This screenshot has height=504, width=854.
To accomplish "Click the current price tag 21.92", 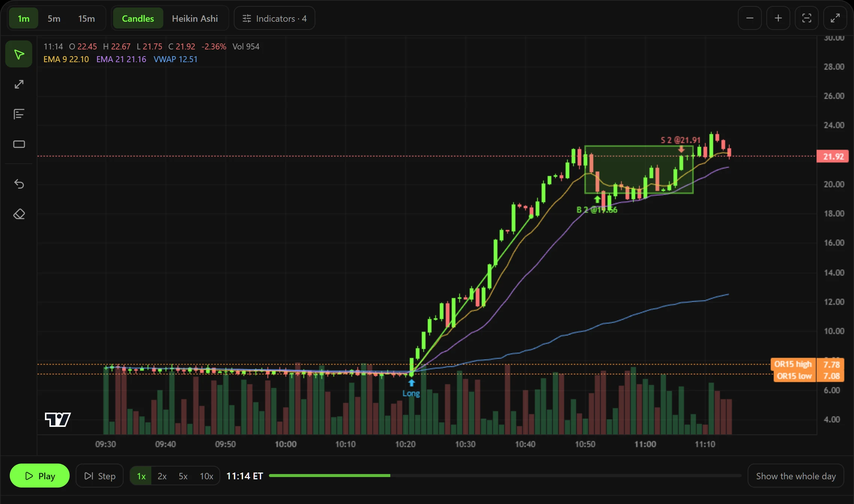I will tap(833, 156).
